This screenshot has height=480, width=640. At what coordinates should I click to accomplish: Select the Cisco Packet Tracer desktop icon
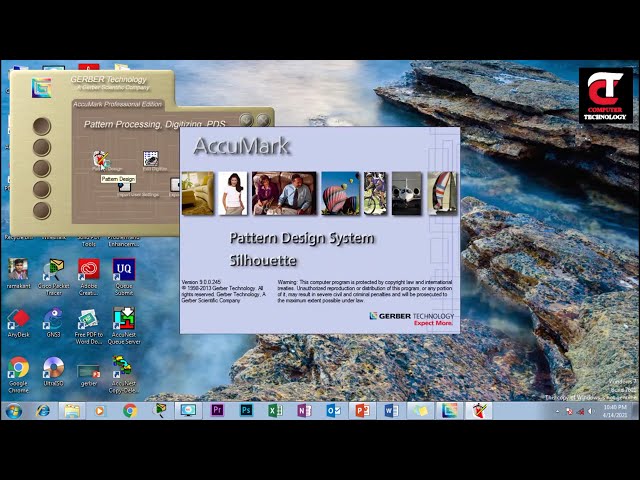point(53,277)
